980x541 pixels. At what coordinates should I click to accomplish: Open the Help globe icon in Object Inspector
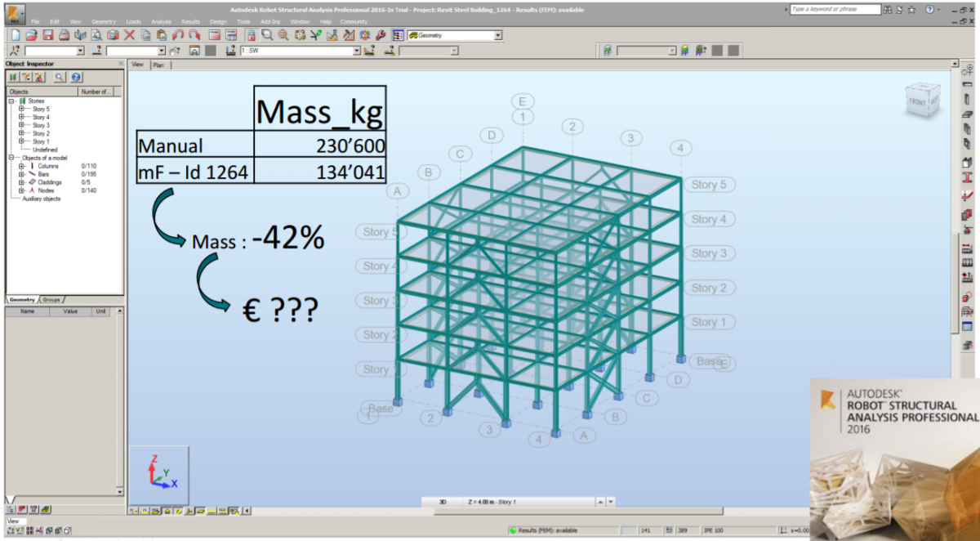click(x=75, y=78)
